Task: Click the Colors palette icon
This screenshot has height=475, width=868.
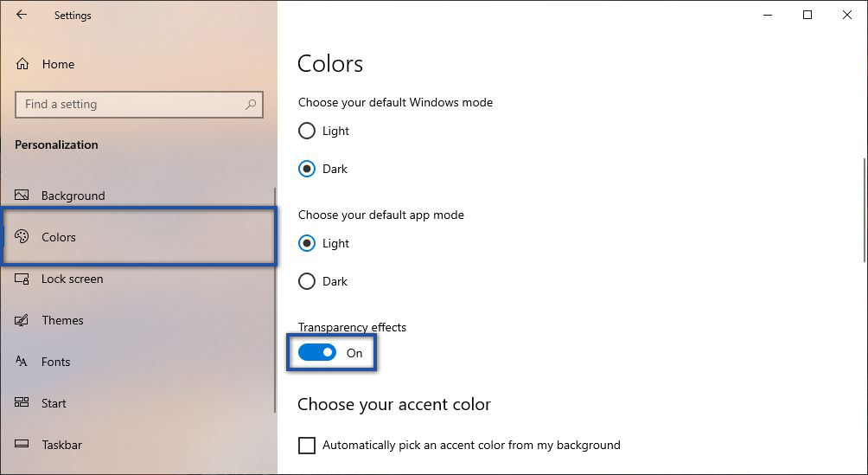Action: click(x=22, y=237)
